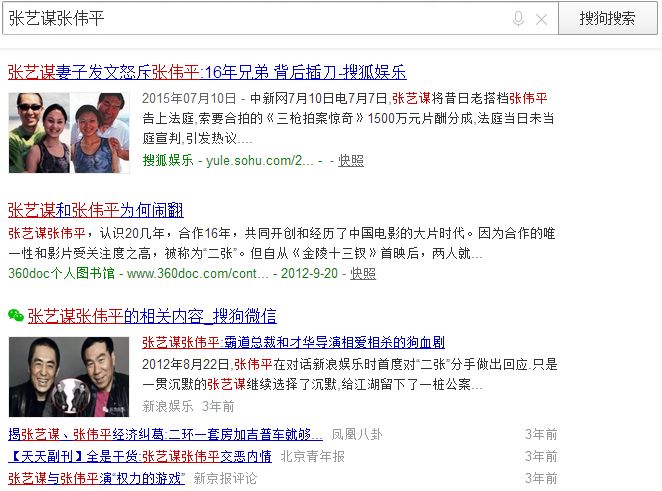Screen dimensions: 662x491
Task: Click the 搜狗搜索 search button
Action: pos(608,18)
